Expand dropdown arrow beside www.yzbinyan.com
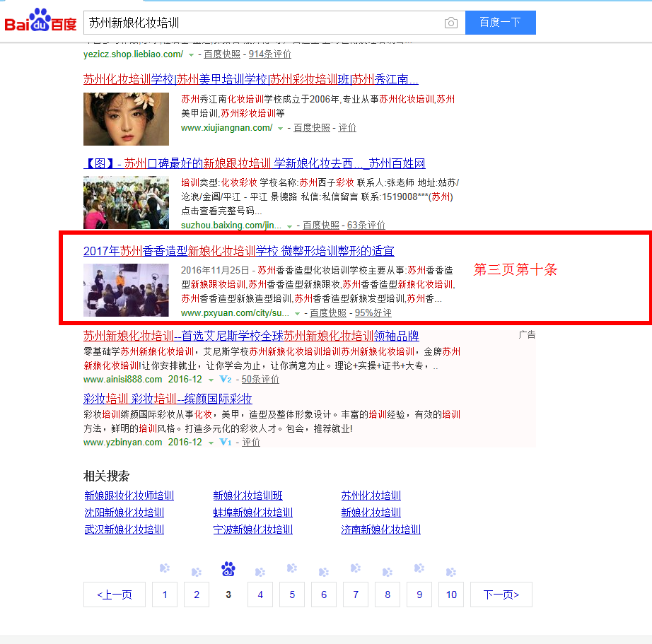This screenshot has width=652, height=644. click(211, 443)
